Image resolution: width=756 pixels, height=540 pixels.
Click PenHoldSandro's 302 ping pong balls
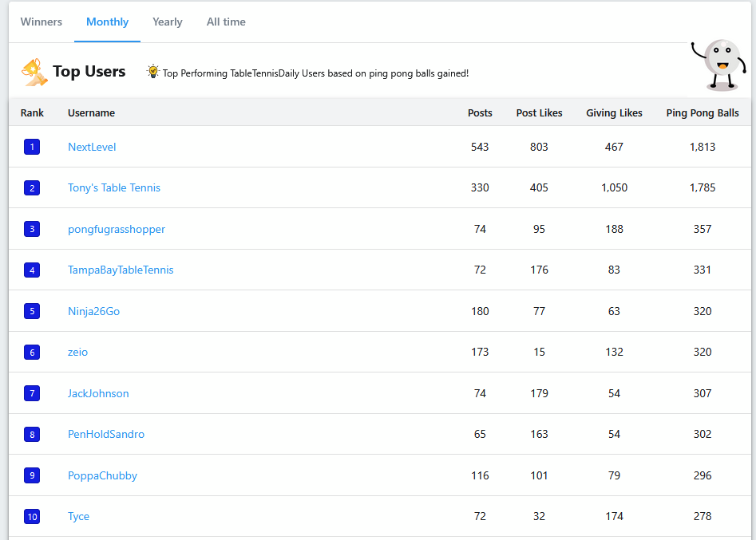[x=703, y=435]
